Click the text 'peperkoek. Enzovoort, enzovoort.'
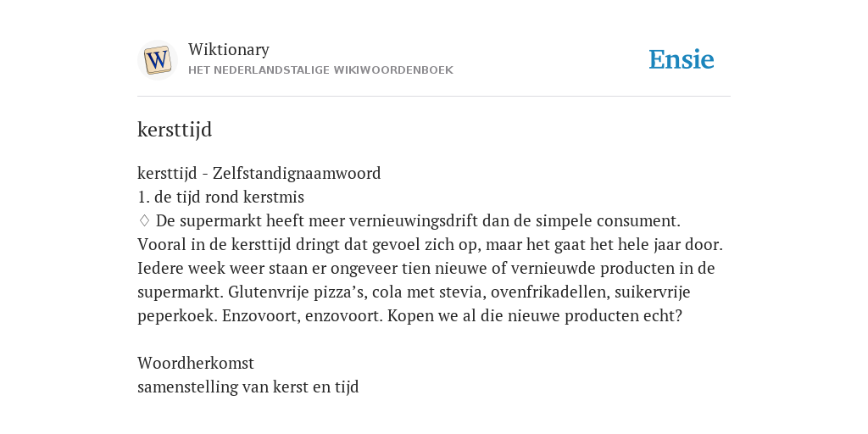 [x=260, y=316]
